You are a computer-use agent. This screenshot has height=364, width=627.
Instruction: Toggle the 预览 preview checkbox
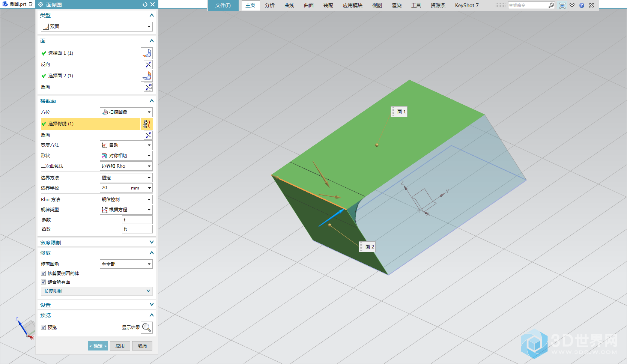tap(43, 328)
